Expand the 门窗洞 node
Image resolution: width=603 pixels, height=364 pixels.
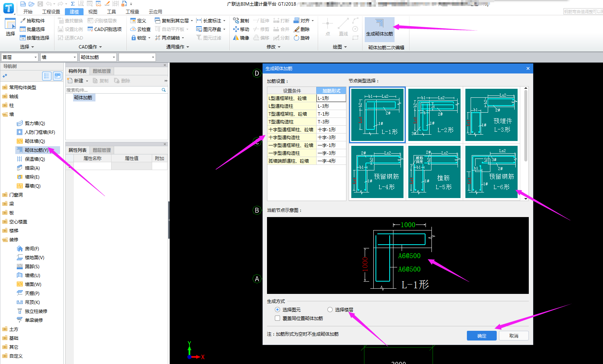[x=4, y=195]
